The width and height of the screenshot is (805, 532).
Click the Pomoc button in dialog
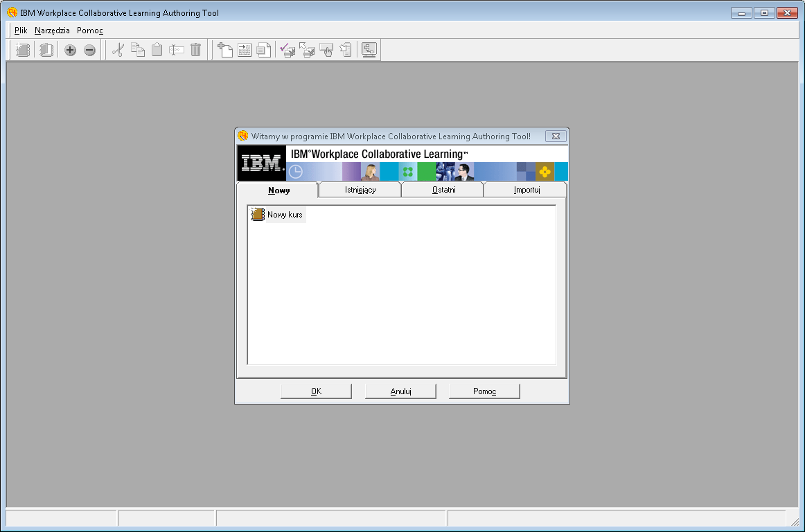pos(485,391)
